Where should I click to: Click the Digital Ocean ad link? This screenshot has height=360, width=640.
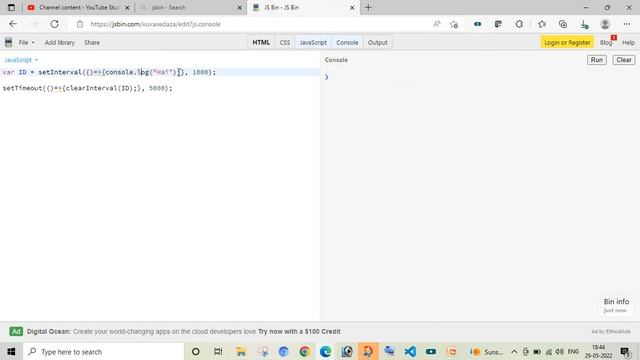[184, 331]
